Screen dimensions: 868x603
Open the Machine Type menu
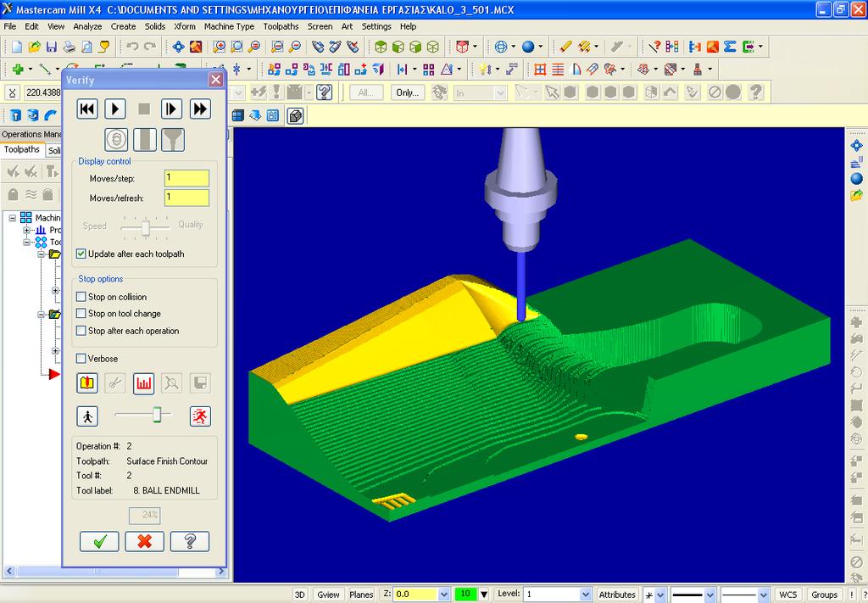pyautogui.click(x=229, y=26)
